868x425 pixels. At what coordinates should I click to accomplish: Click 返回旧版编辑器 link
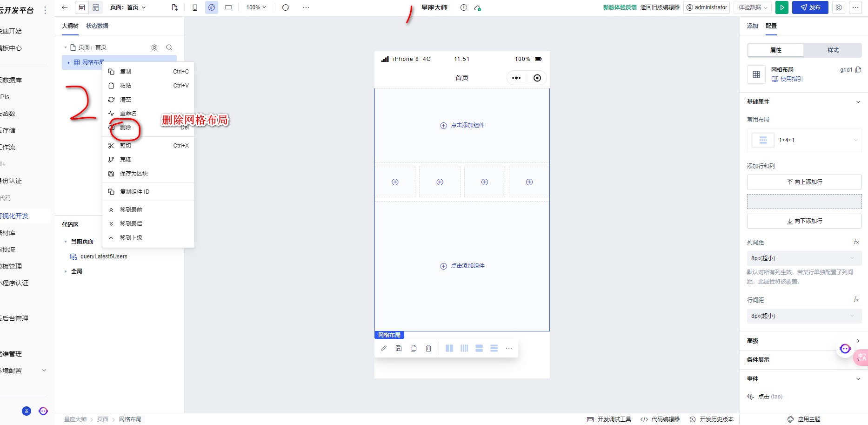point(660,7)
